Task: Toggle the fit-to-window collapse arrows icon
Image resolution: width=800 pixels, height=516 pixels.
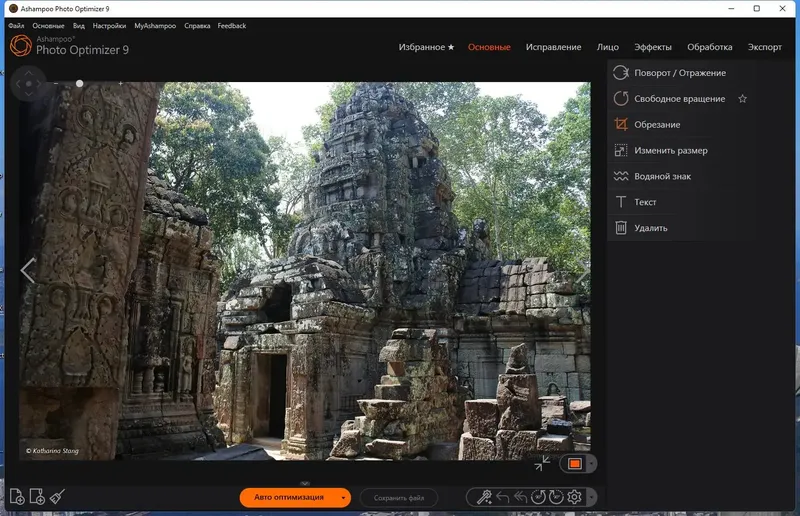Action: (x=542, y=463)
